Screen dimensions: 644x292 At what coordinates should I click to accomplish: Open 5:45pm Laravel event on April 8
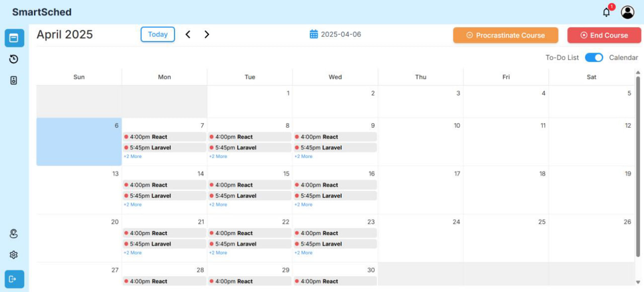pyautogui.click(x=250, y=148)
